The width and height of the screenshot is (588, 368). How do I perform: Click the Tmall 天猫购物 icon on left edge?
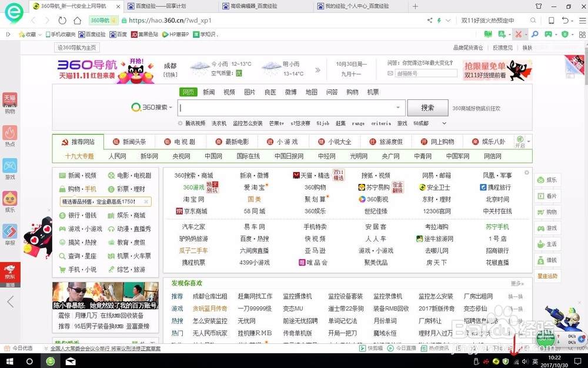click(x=9, y=101)
